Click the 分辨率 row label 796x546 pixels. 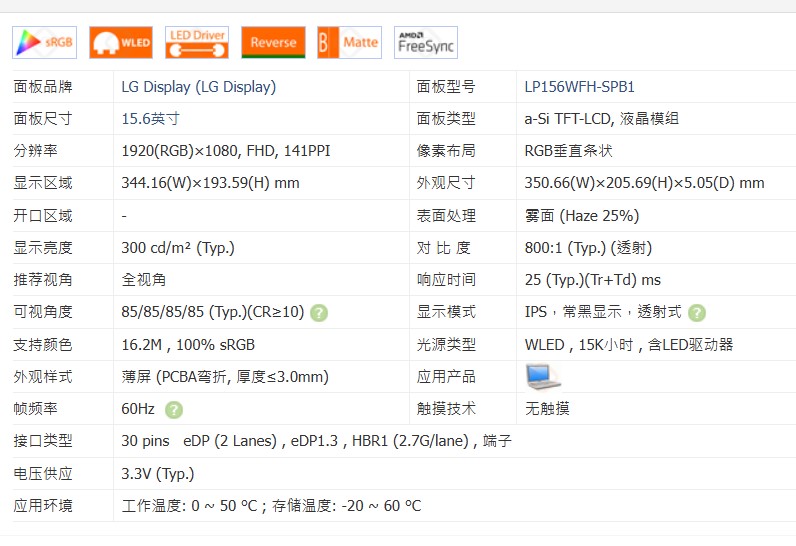point(36,151)
